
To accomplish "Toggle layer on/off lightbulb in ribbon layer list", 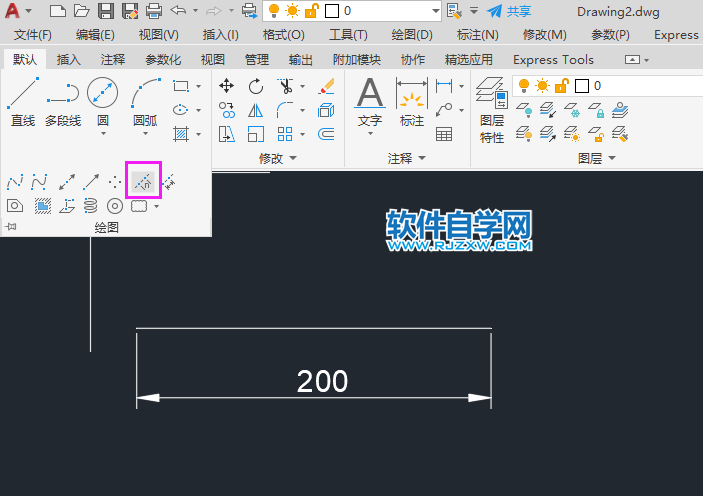I will coord(524,85).
